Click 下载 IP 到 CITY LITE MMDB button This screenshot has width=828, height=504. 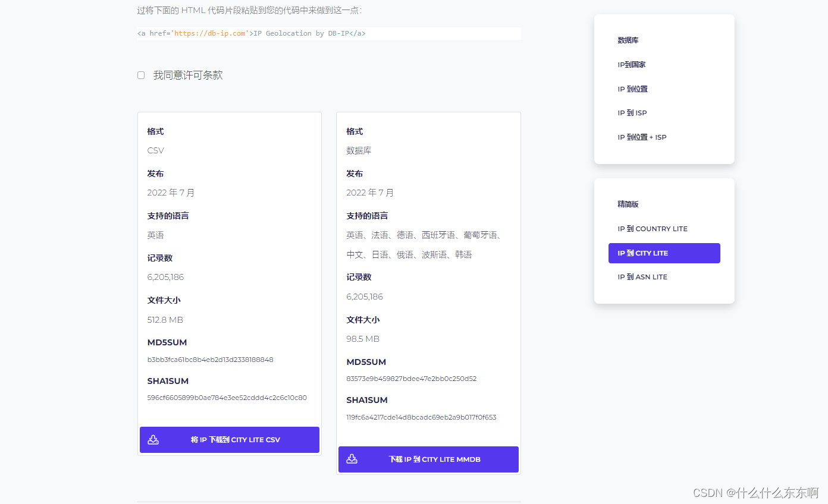pos(428,459)
